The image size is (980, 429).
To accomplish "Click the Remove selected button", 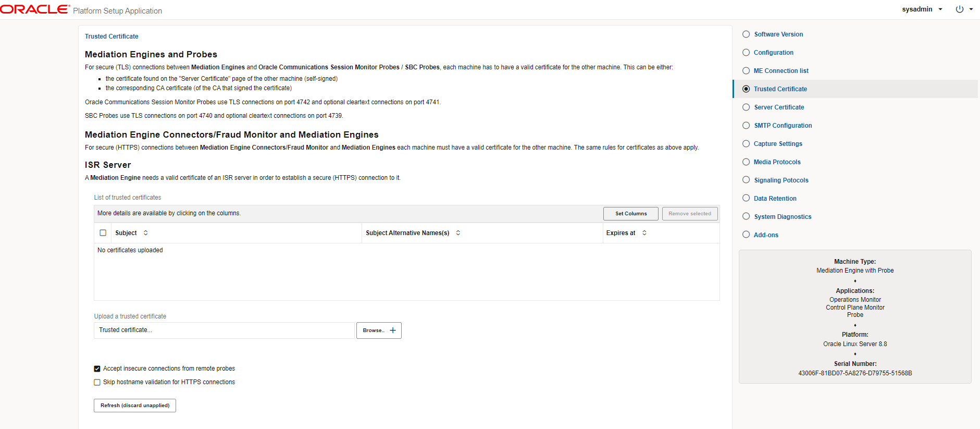I will click(x=690, y=214).
